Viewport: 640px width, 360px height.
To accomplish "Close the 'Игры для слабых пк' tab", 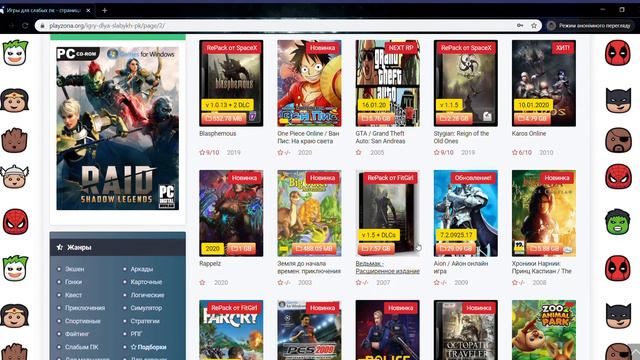I will tap(88, 10).
